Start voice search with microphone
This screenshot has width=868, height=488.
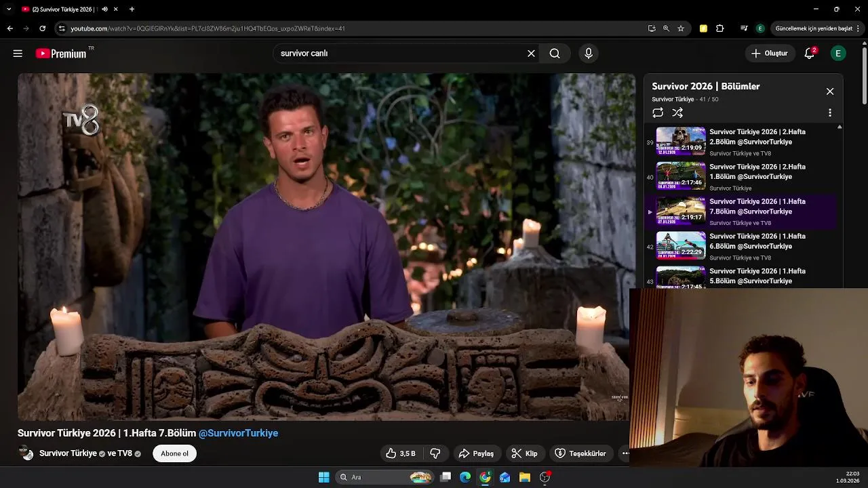click(x=589, y=54)
